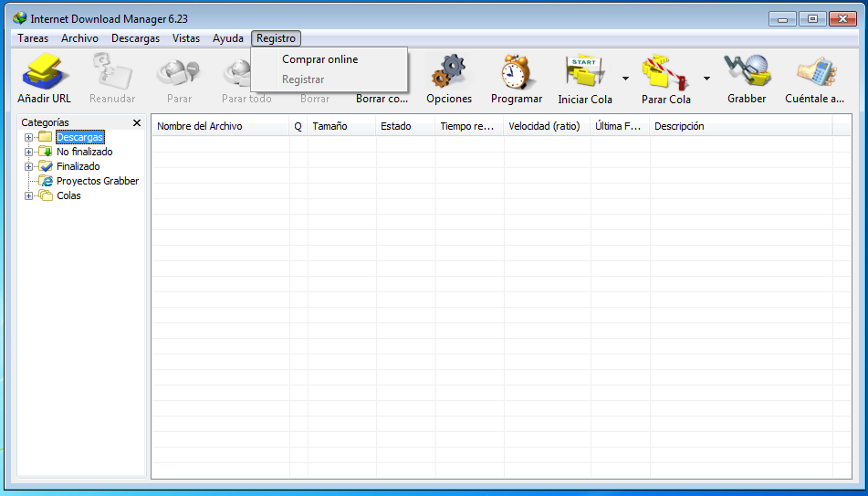Click the Descargas folder icon in tree

point(46,137)
